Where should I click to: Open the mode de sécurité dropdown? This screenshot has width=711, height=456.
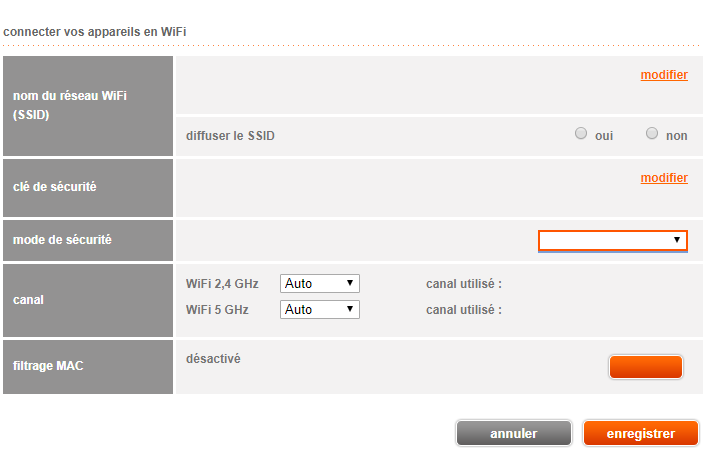point(613,240)
